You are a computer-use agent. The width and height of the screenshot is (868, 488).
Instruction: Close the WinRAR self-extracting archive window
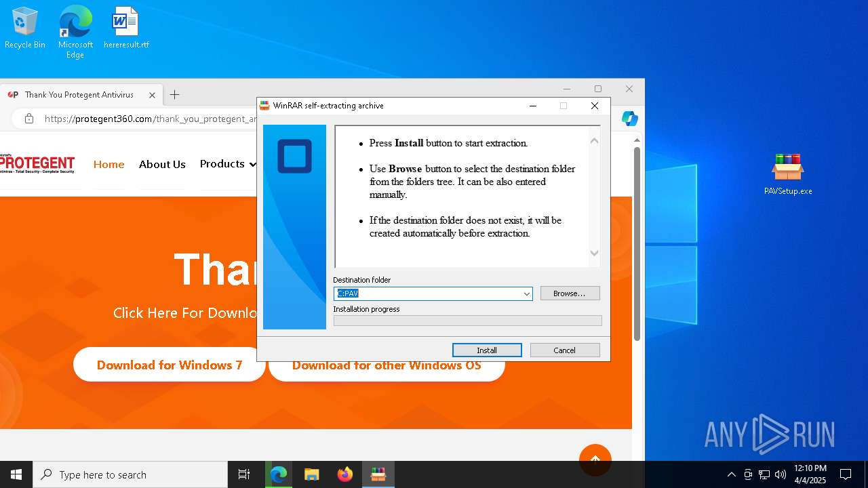pyautogui.click(x=595, y=106)
